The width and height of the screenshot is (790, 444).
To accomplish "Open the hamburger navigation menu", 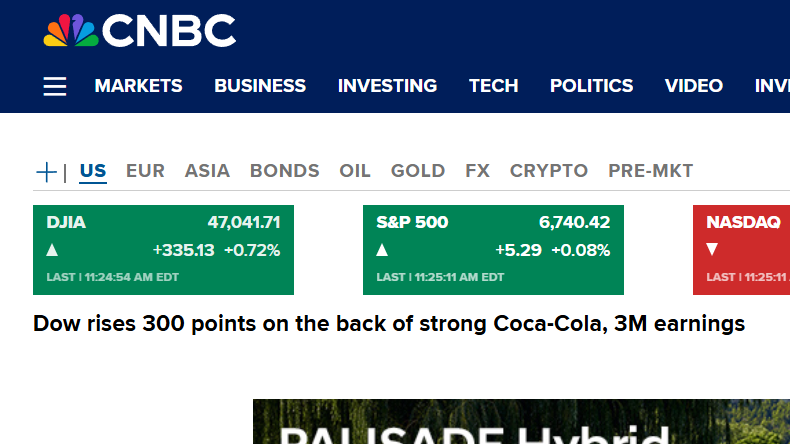I will [x=55, y=86].
